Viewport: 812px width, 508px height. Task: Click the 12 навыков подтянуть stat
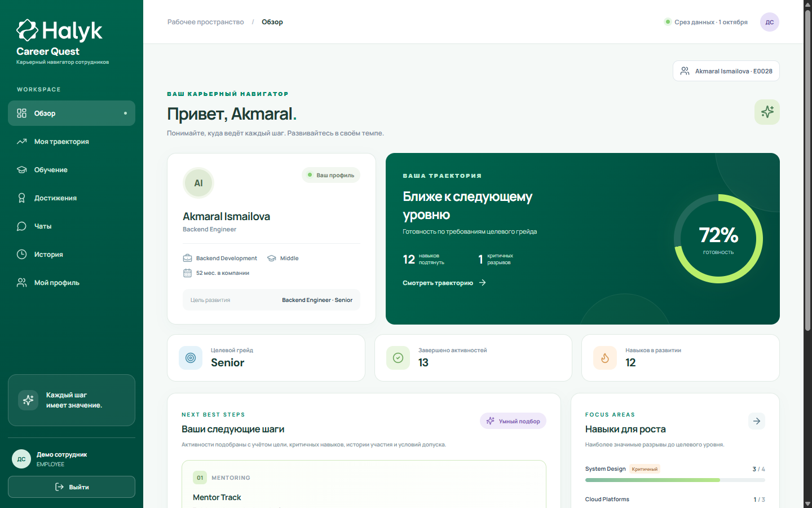424,259
